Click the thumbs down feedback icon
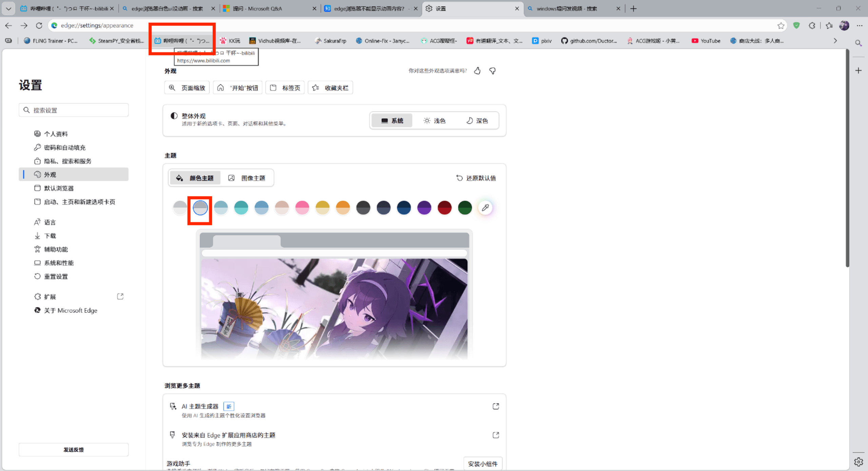 [x=492, y=71]
